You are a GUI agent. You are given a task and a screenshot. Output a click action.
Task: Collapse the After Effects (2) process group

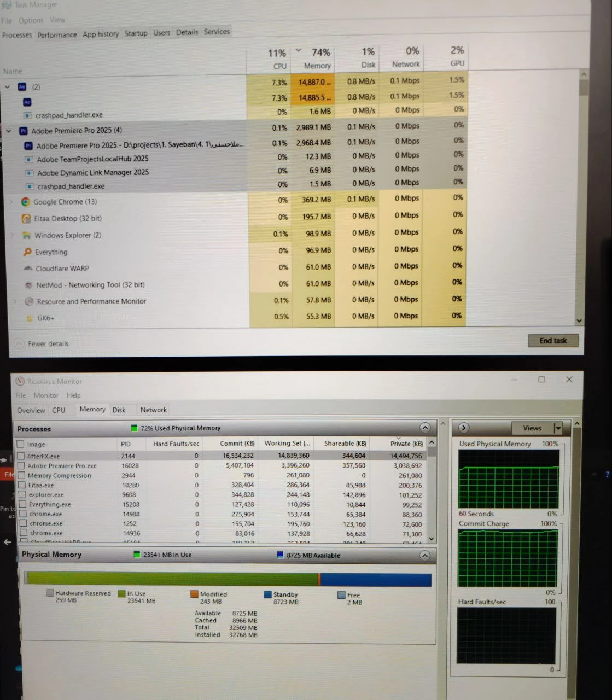pos(8,86)
